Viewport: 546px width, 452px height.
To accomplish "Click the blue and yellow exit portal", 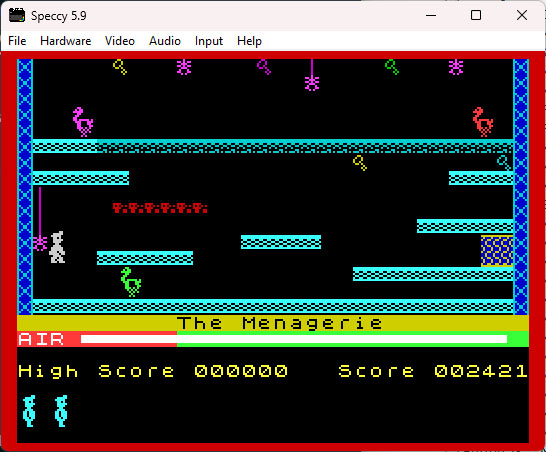I will [x=497, y=251].
